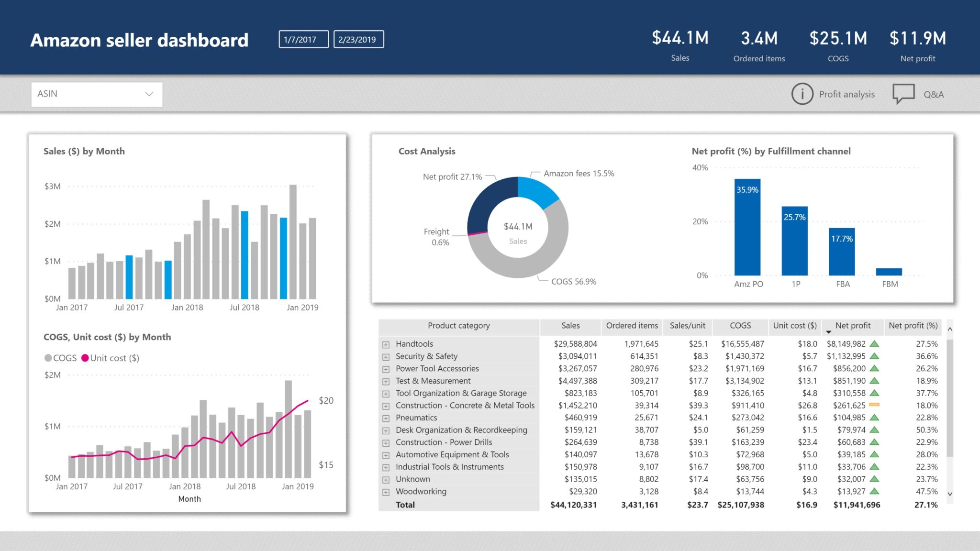Click the green triangle next to Handtools profit
The image size is (980, 551).
[x=875, y=343]
